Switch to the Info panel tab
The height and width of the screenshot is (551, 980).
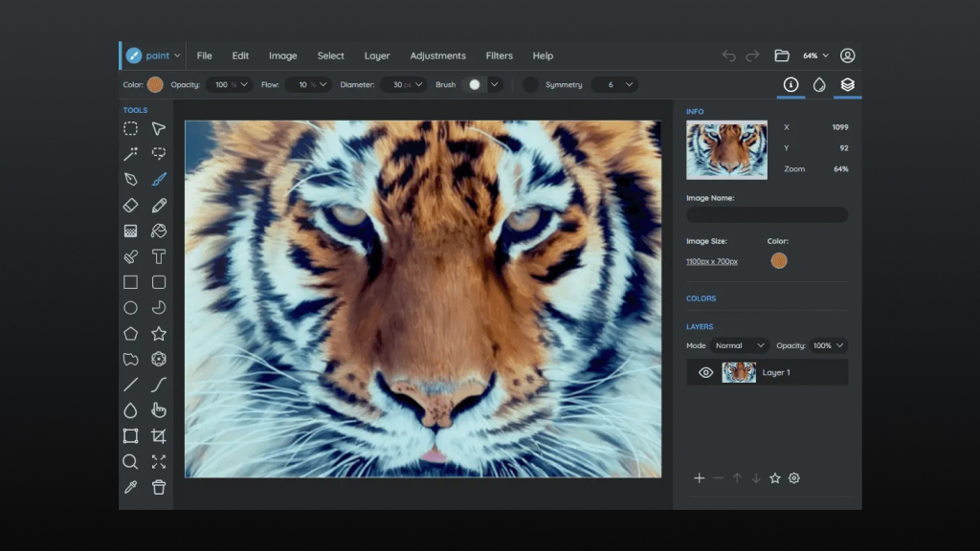click(x=790, y=84)
